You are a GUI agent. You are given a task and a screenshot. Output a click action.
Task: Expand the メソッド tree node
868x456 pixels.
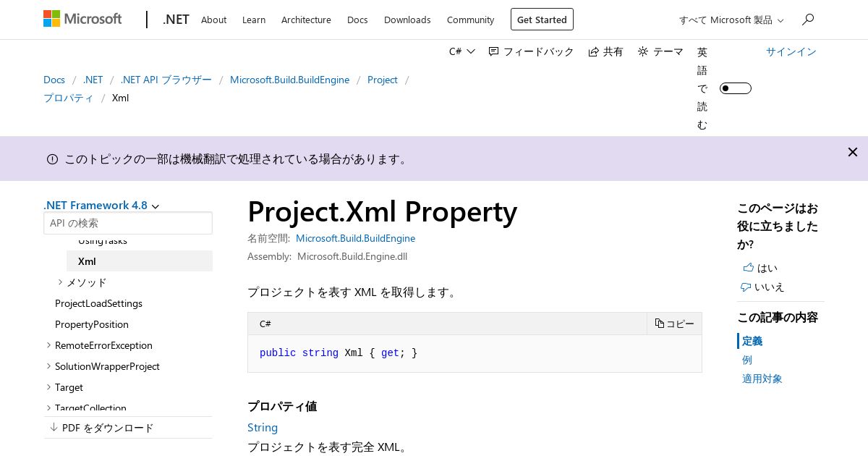tap(60, 282)
